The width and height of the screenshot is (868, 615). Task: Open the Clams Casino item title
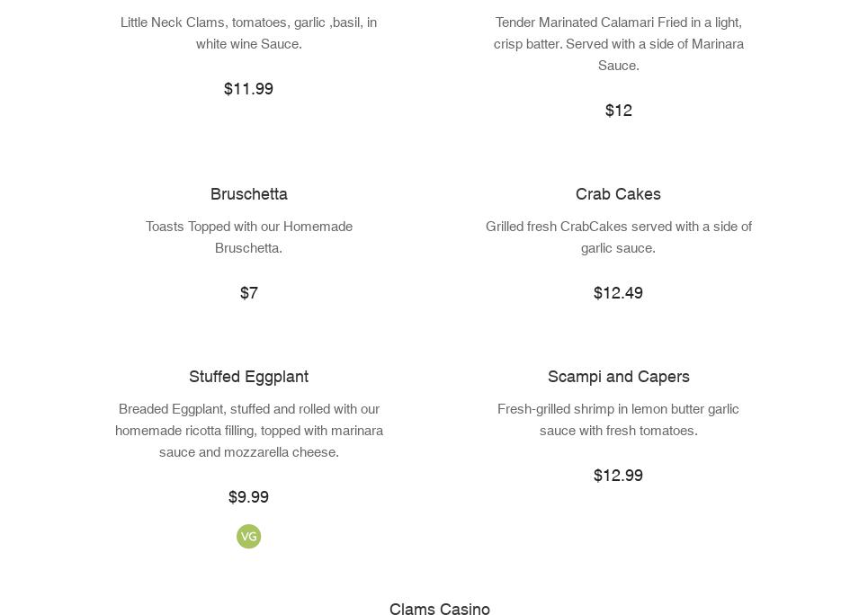(x=439, y=609)
